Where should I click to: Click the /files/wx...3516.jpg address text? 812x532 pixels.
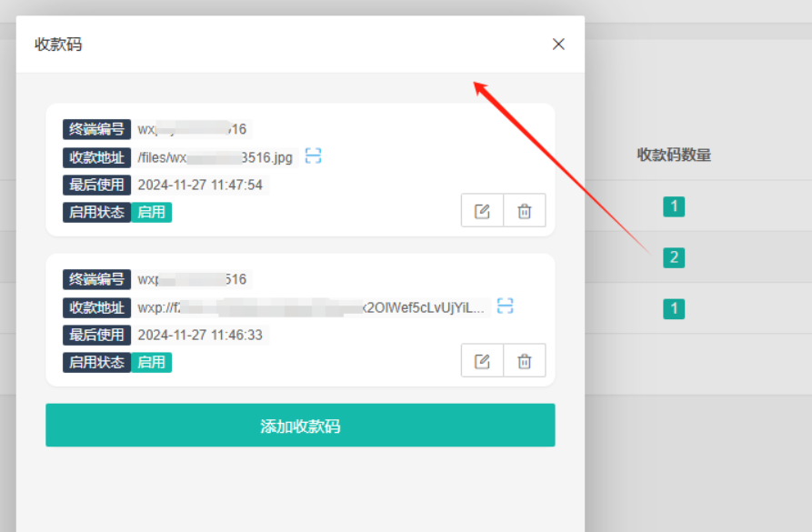tap(216, 157)
